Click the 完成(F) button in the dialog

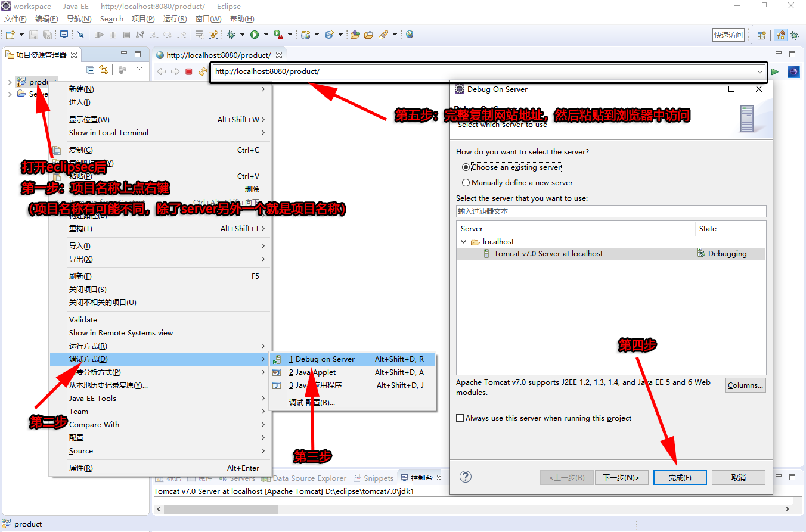point(680,477)
